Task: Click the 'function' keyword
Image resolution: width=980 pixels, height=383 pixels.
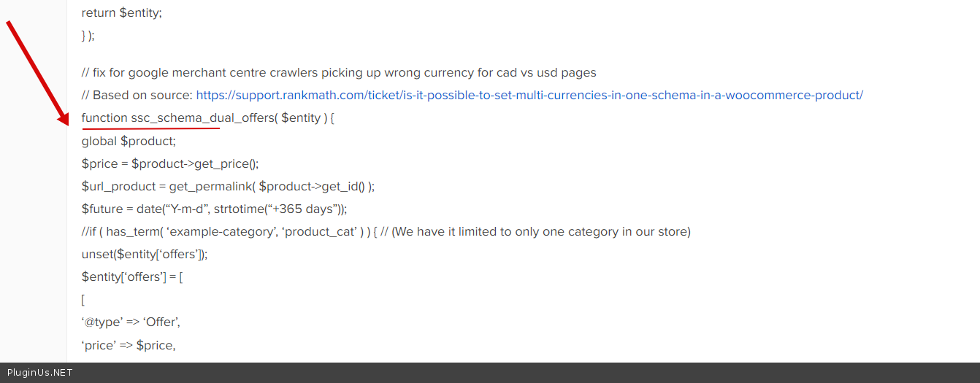Action: pos(104,118)
